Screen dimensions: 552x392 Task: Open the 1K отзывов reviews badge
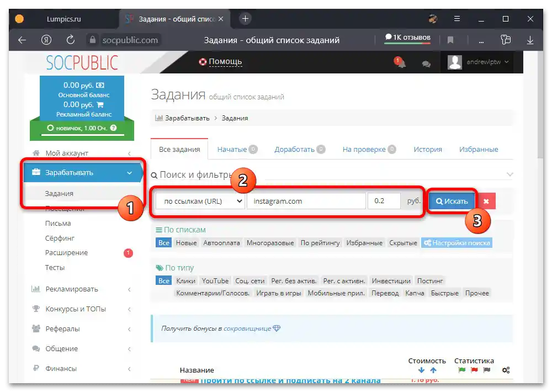407,38
